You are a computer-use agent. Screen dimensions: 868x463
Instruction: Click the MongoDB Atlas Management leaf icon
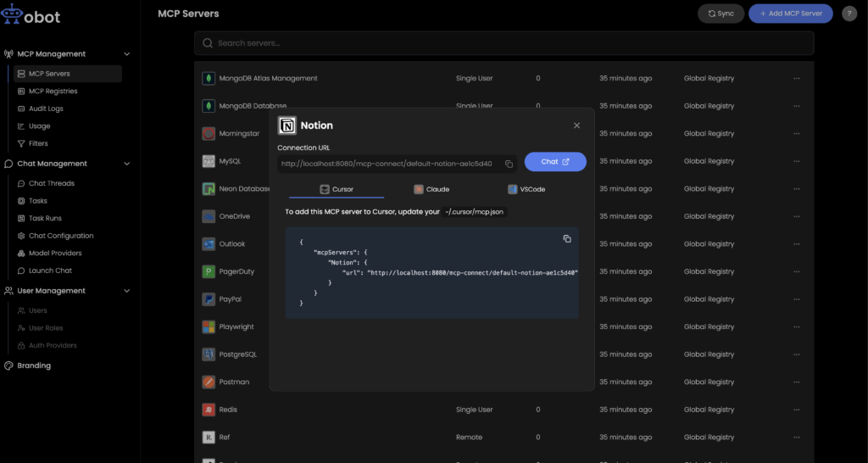tap(209, 79)
